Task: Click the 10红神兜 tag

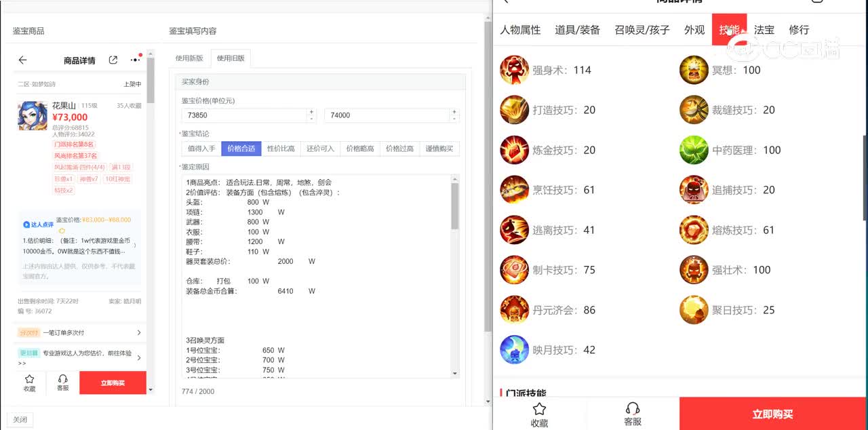Action: click(x=117, y=179)
